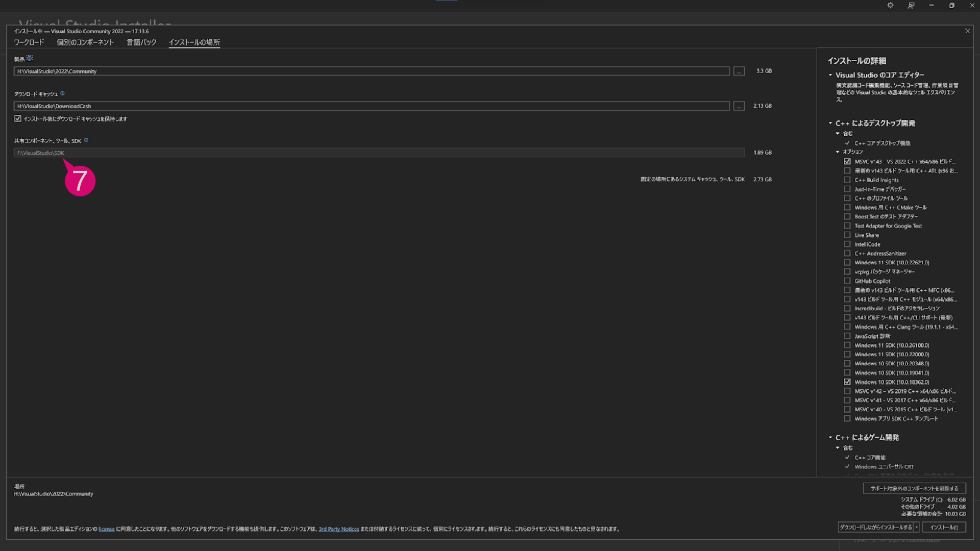
Task: Collapse C++ によるゲーム開発 section
Action: pyautogui.click(x=830, y=437)
